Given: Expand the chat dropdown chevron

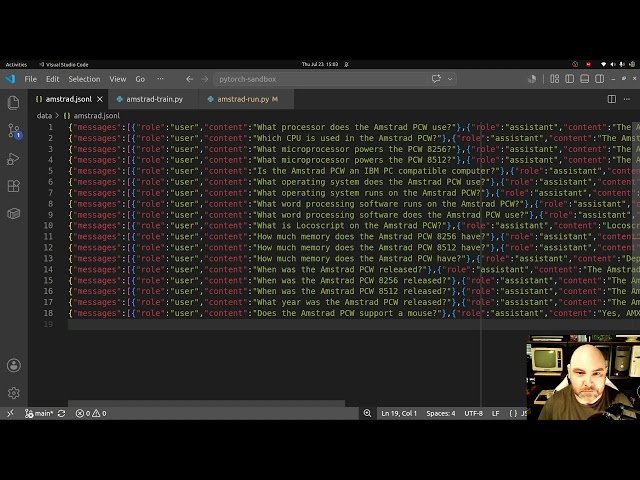Looking at the screenshot, I should [x=450, y=79].
